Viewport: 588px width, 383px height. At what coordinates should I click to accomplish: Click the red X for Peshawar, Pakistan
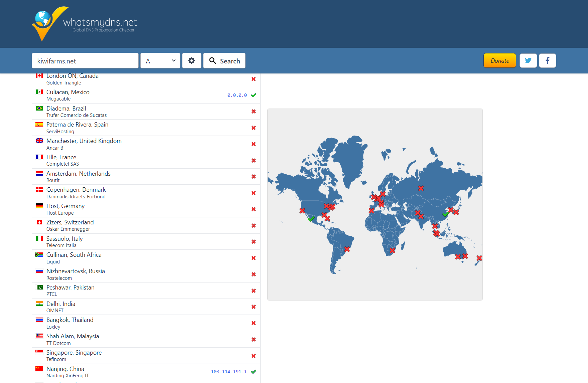[x=254, y=291]
